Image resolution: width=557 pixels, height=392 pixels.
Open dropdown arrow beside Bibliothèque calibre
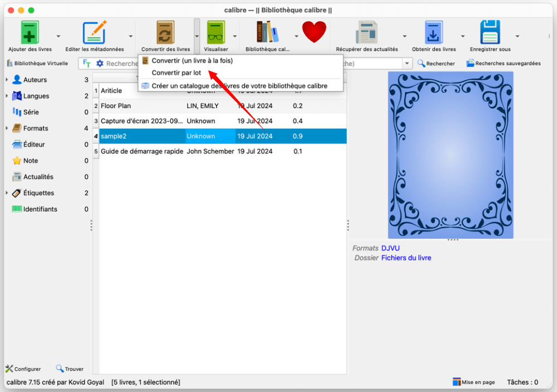click(x=296, y=36)
